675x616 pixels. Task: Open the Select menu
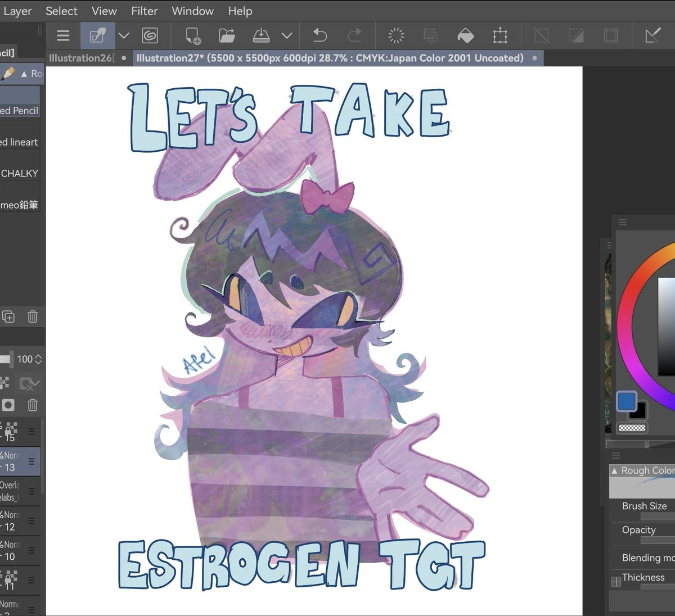pyautogui.click(x=61, y=11)
